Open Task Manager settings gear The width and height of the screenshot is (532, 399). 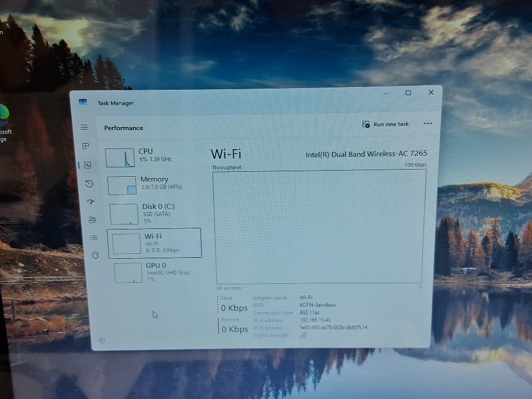coord(101,341)
